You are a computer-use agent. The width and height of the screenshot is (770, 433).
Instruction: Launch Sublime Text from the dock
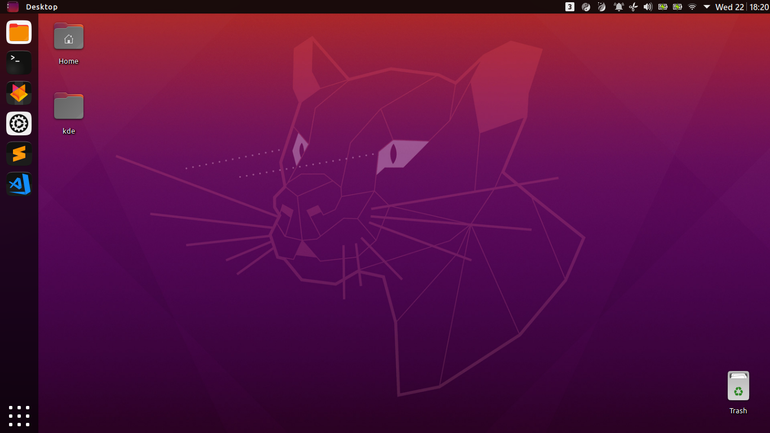19,154
